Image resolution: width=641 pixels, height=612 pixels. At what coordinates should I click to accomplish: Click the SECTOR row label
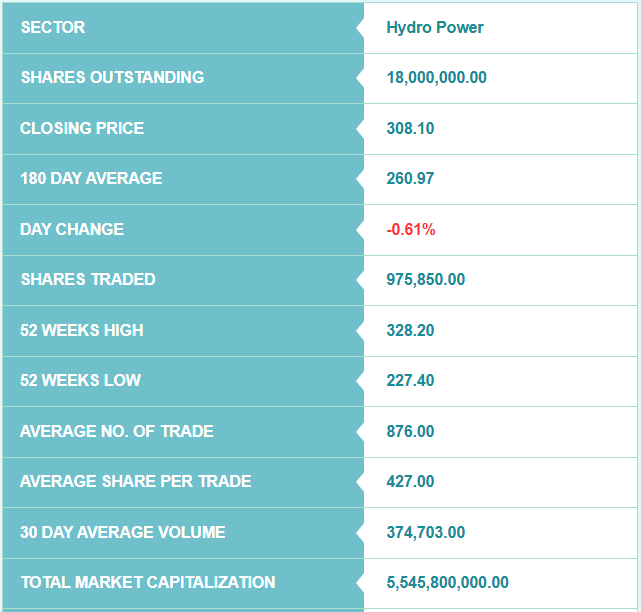(x=53, y=27)
